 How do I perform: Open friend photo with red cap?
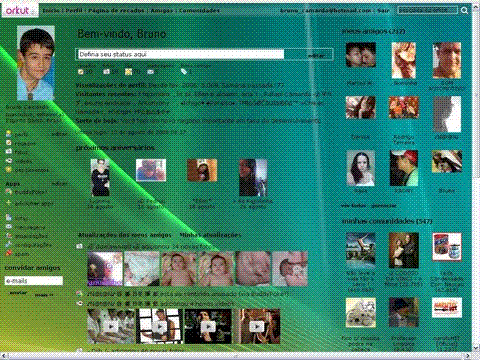point(404,168)
